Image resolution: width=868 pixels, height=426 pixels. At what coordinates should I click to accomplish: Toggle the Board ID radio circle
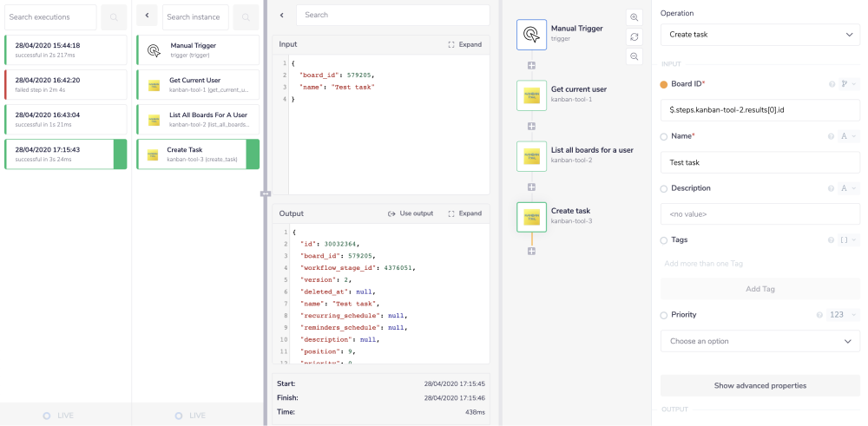coord(664,84)
